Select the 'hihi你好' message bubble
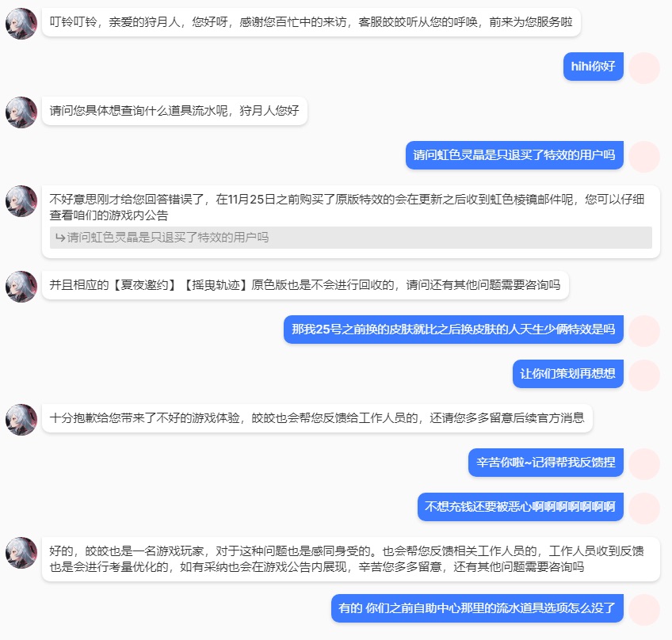Image resolution: width=672 pixels, height=640 pixels. (593, 67)
